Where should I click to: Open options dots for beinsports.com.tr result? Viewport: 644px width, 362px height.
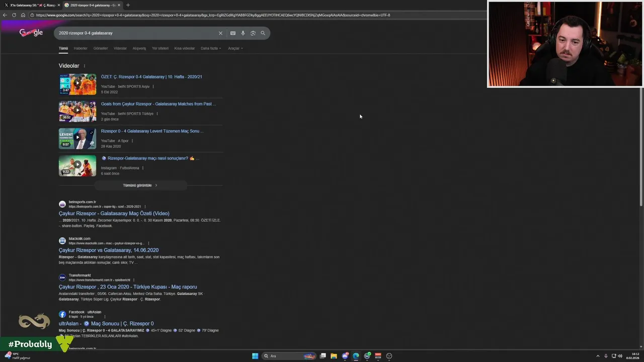click(x=145, y=207)
